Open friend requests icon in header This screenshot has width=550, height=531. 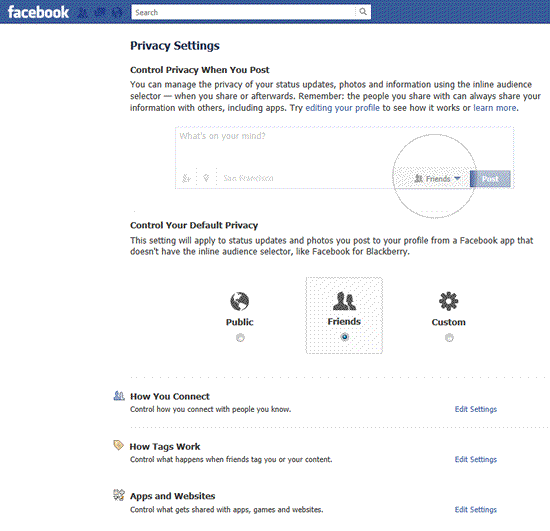[x=83, y=13]
